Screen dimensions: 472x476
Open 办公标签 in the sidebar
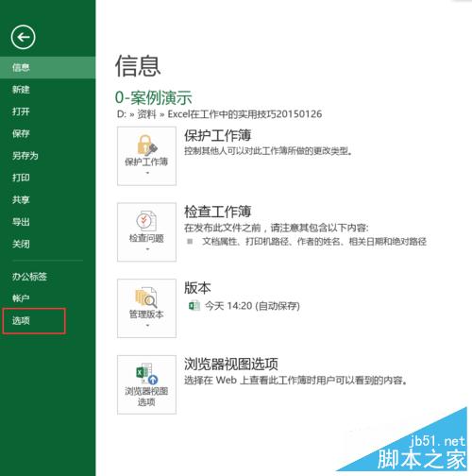point(29,277)
